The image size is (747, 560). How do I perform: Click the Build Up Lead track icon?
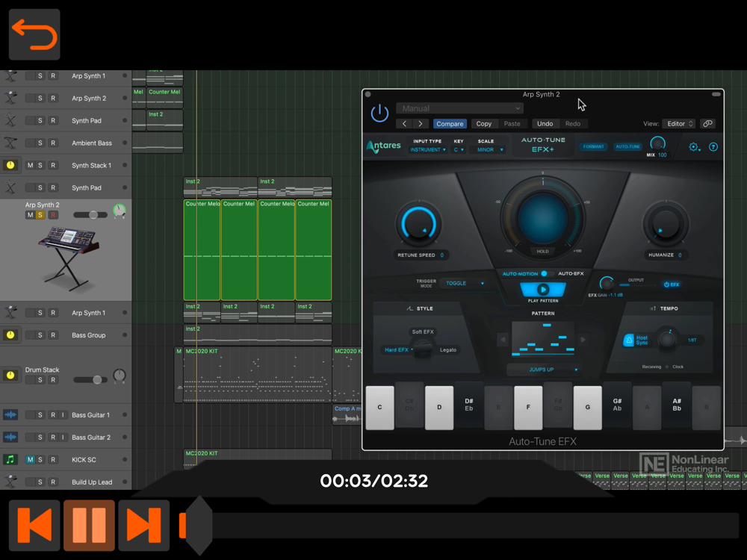coord(10,482)
